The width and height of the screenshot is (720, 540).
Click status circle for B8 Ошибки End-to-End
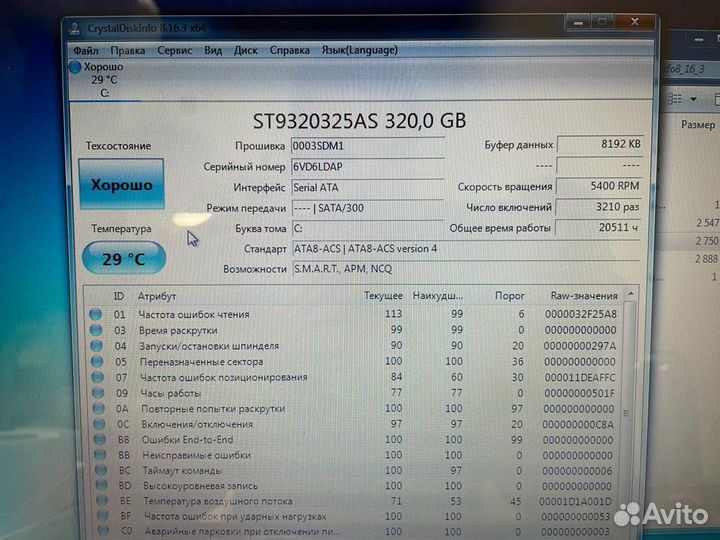pyautogui.click(x=100, y=439)
